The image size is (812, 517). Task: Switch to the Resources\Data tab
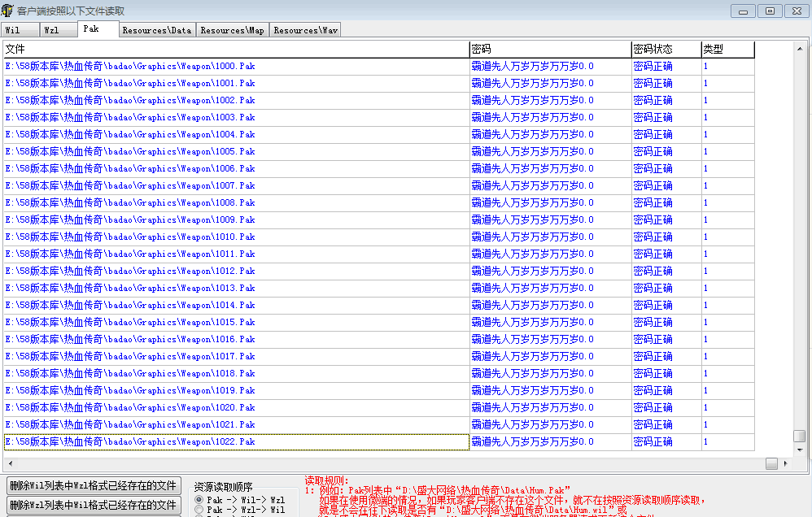point(156,30)
